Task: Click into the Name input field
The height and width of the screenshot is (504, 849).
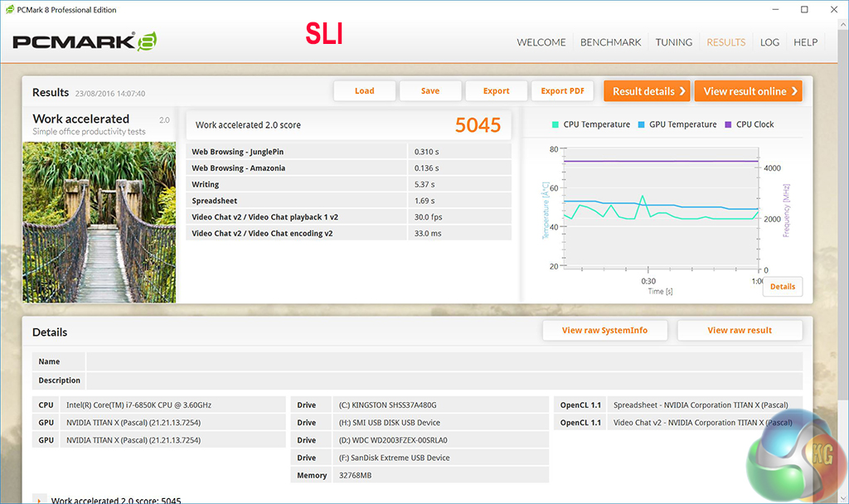Action: pos(444,361)
